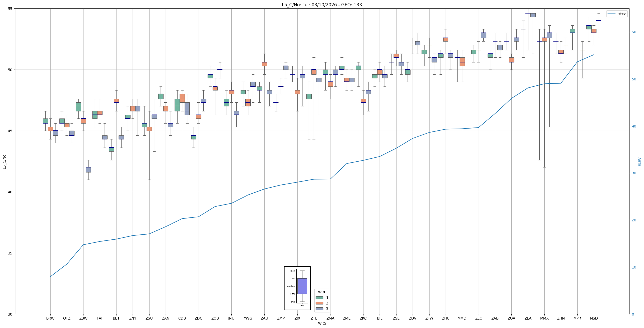The width and height of the screenshot is (644, 328).
Task: Click the MSD station tick label
Action: 594,318
